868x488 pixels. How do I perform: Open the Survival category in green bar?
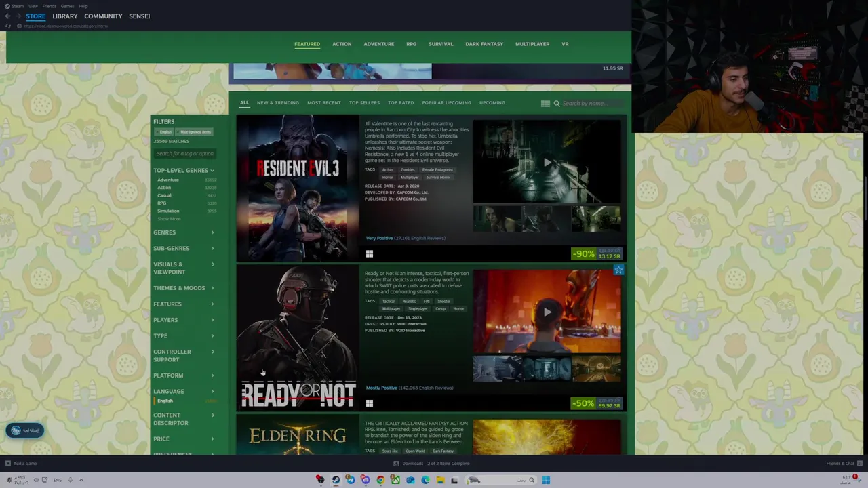441,44
